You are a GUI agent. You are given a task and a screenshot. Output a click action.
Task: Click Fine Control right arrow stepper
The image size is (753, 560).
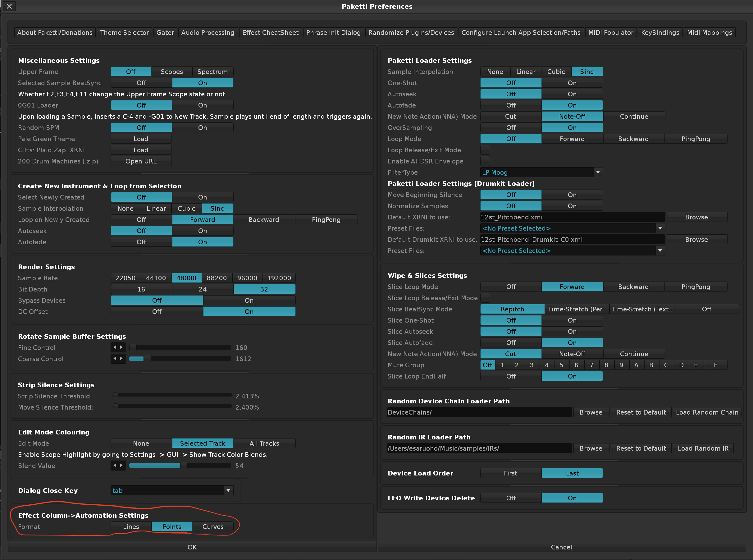click(x=121, y=347)
